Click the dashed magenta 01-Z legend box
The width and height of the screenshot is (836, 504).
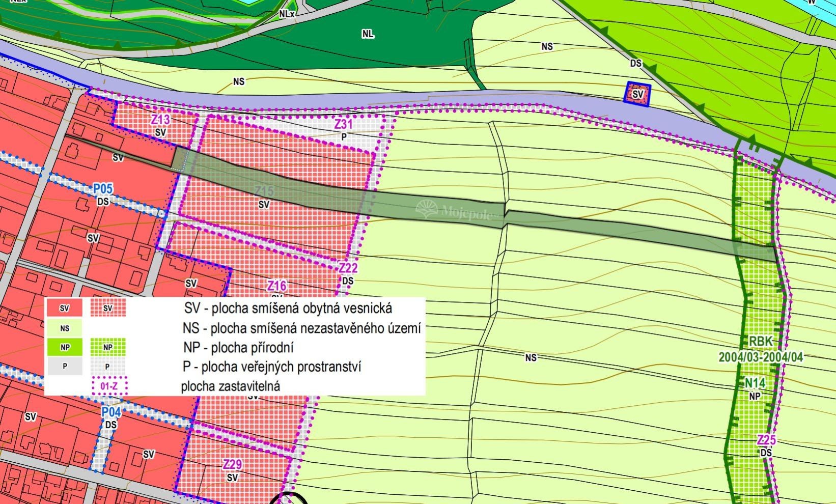(109, 386)
